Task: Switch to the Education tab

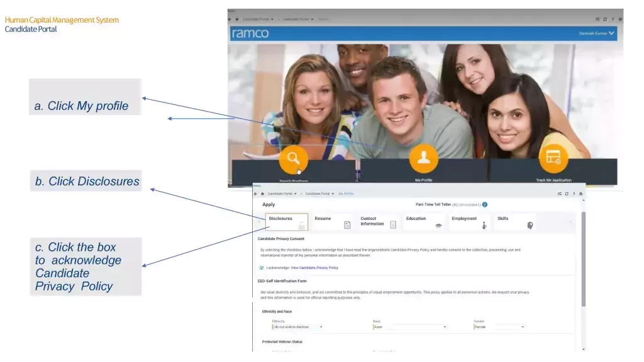Action: click(423, 222)
